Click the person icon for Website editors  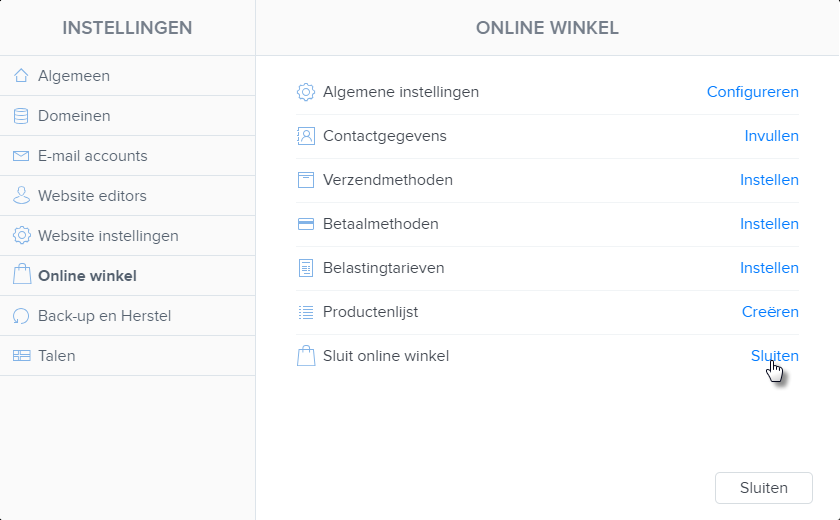21,195
